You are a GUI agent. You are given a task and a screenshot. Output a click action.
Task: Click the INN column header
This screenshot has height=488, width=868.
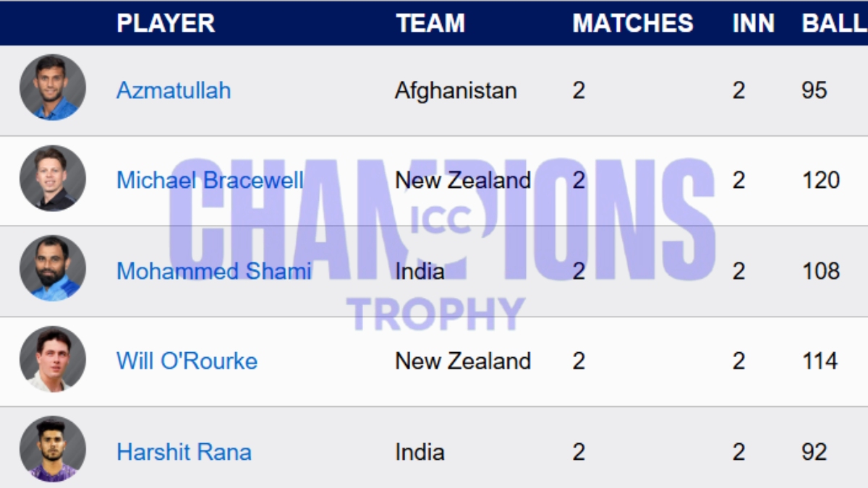(x=753, y=23)
